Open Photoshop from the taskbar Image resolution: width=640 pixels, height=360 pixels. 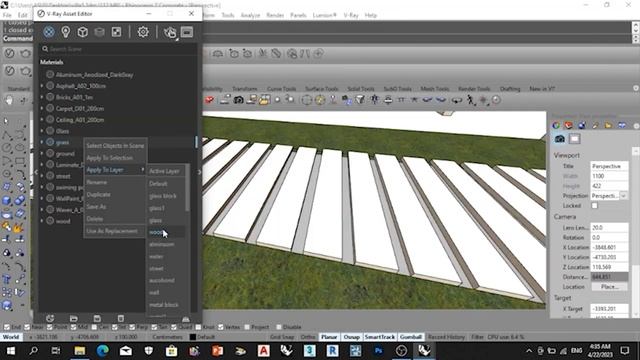tap(378, 351)
